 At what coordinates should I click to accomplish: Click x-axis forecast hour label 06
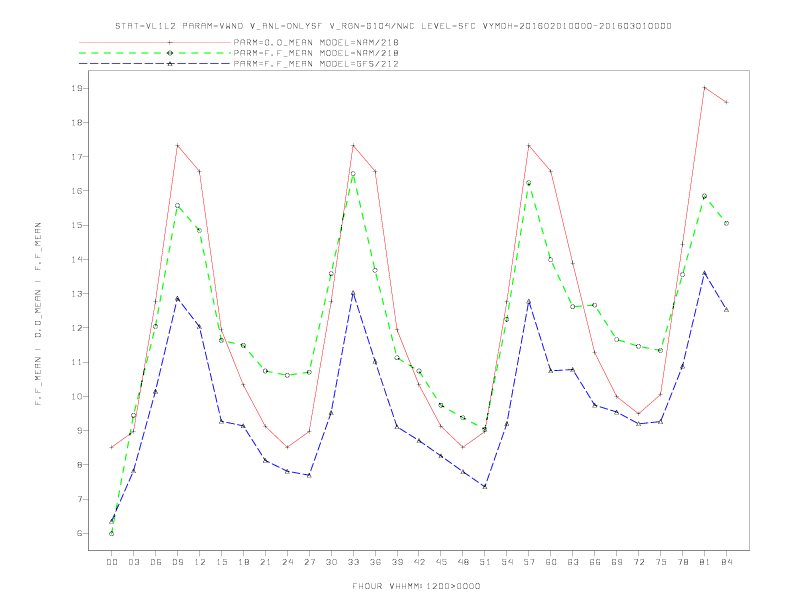[156, 562]
